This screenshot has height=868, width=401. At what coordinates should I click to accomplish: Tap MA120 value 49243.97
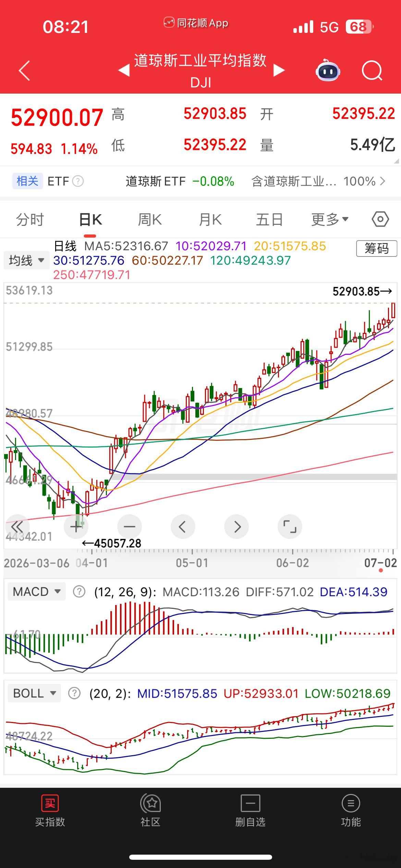pos(251,261)
